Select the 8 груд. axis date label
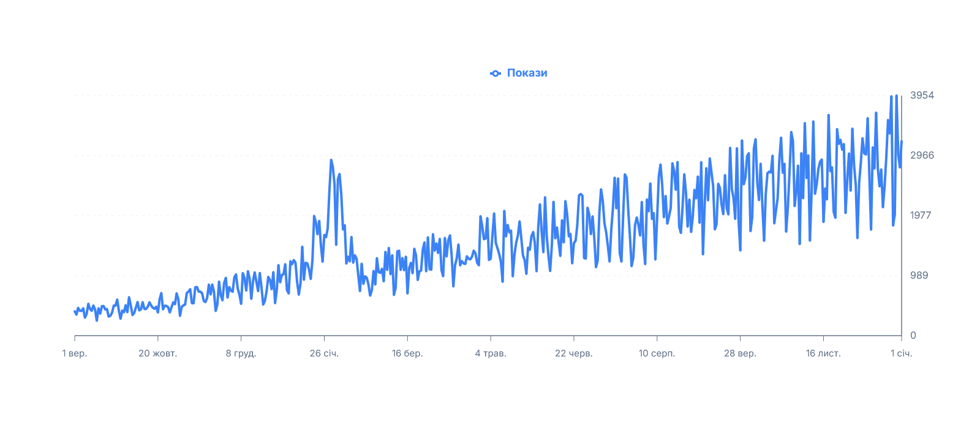980x441 pixels. coord(241,353)
